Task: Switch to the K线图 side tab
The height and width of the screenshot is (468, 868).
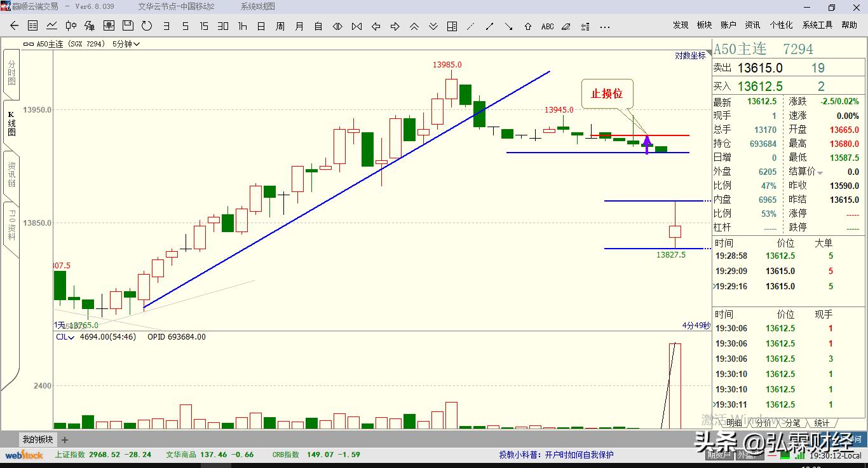Action: point(11,124)
